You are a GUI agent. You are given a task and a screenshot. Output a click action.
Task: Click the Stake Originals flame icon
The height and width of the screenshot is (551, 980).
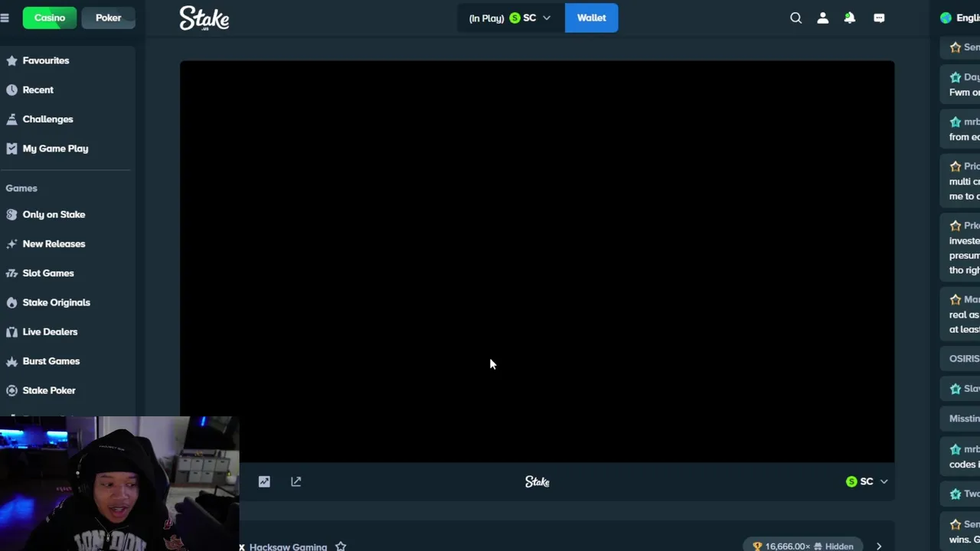11,302
